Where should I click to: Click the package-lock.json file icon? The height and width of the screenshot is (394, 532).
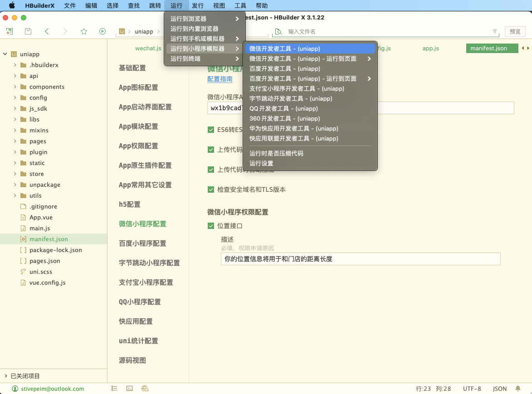(23, 250)
